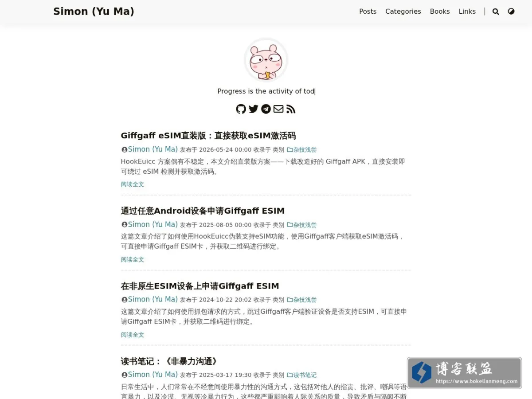The height and width of the screenshot is (399, 532).
Task: Open post 读书笔记：《非暴力沟通》
Action: [170, 361]
